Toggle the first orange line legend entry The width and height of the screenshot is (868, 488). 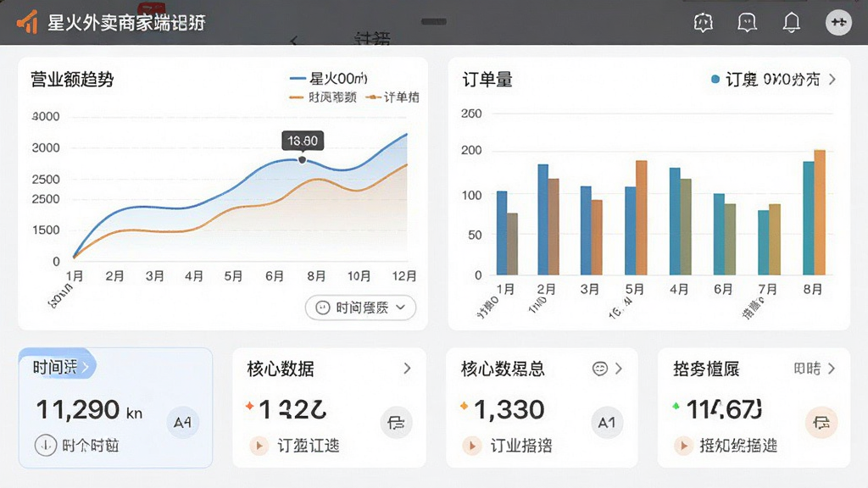click(323, 97)
